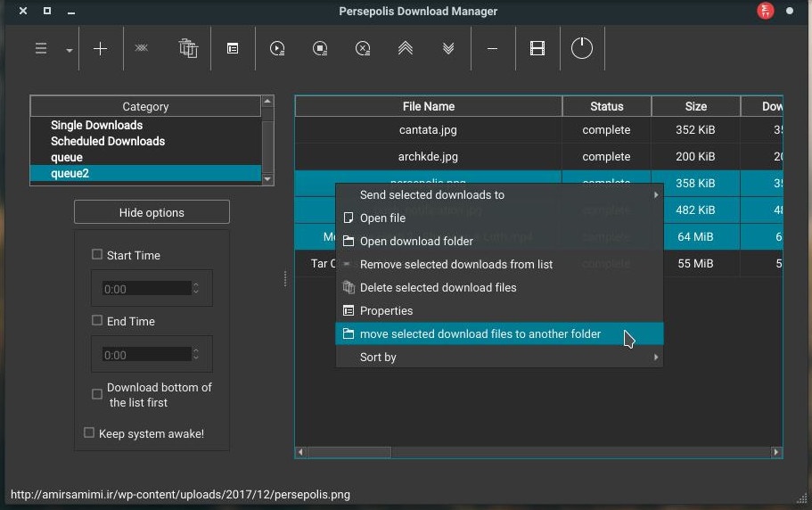Choose Delete selected download files

coord(499,288)
